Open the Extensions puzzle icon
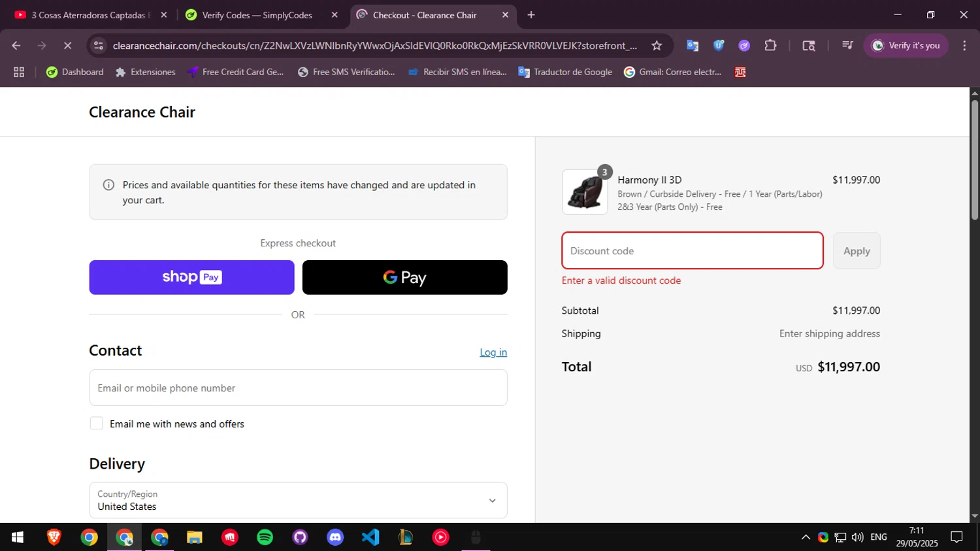Image resolution: width=980 pixels, height=551 pixels. [x=770, y=46]
